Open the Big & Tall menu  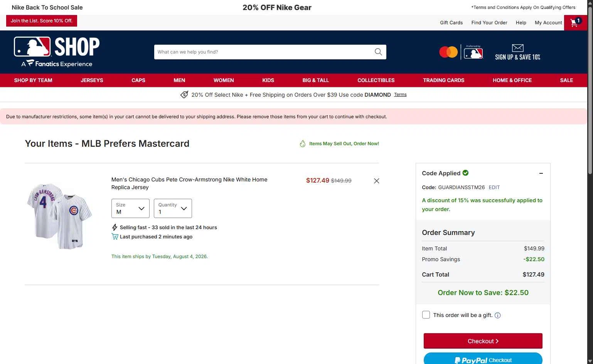[315, 80]
